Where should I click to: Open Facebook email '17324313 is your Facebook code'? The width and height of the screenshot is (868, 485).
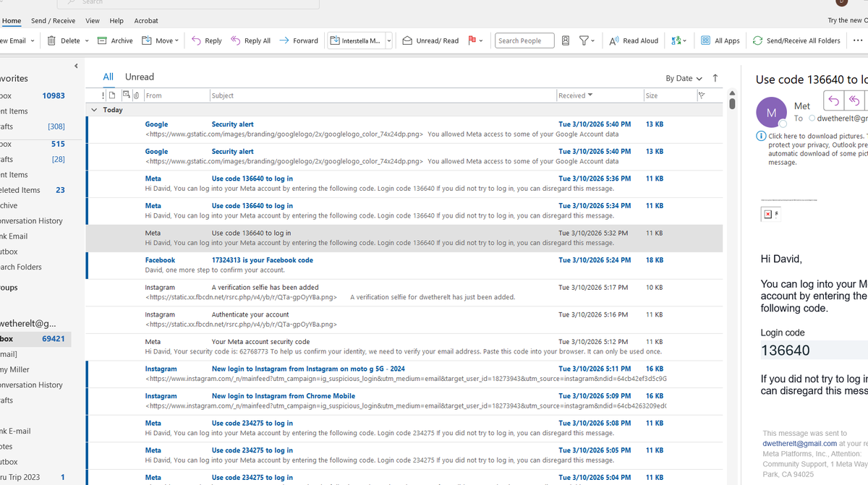tap(404, 265)
